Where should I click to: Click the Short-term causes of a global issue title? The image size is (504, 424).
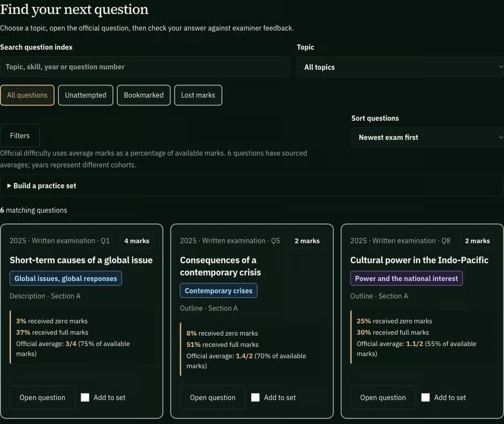pos(81,260)
